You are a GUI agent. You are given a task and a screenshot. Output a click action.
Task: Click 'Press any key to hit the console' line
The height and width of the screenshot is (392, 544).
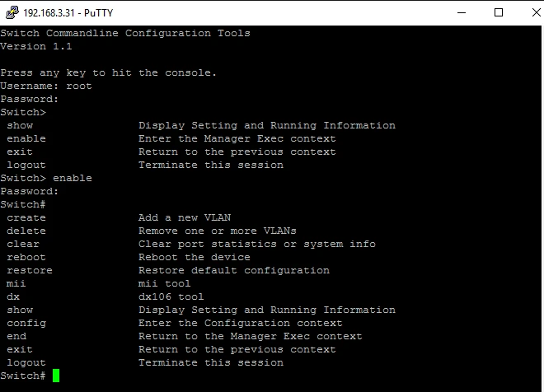point(109,72)
